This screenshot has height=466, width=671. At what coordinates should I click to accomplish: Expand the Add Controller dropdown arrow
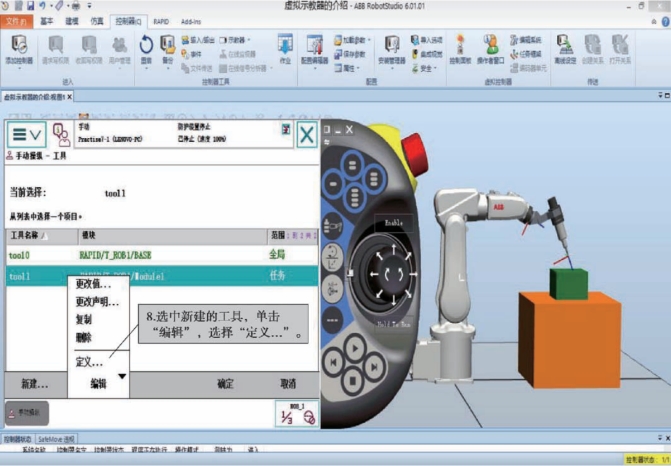[19, 69]
